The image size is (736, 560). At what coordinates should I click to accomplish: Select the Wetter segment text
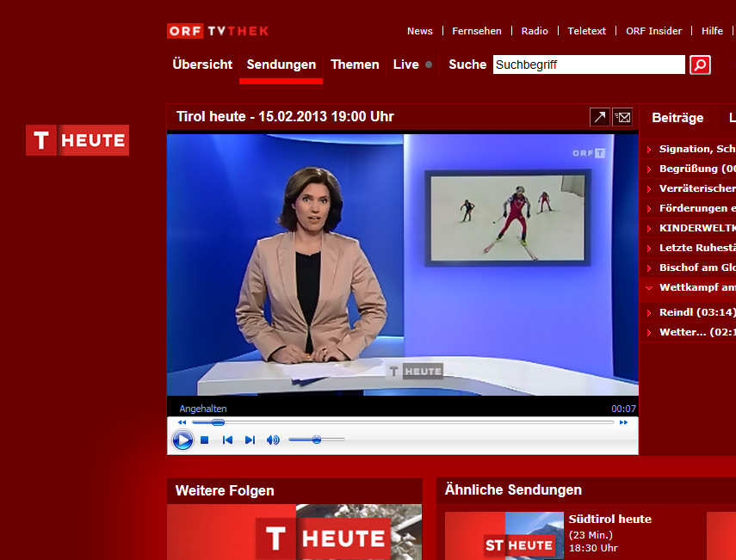point(697,331)
